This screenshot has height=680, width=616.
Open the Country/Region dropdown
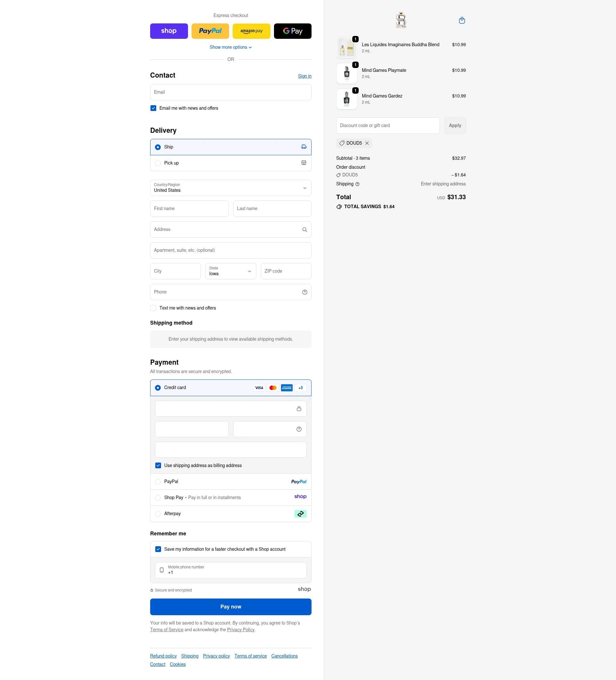point(230,188)
